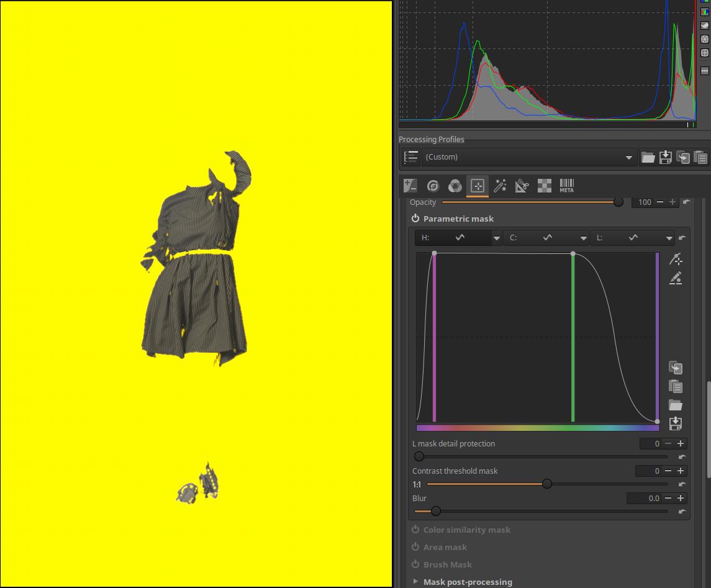Click the curve node add/pick tool
Image resolution: width=711 pixels, height=588 pixels.
tap(676, 259)
